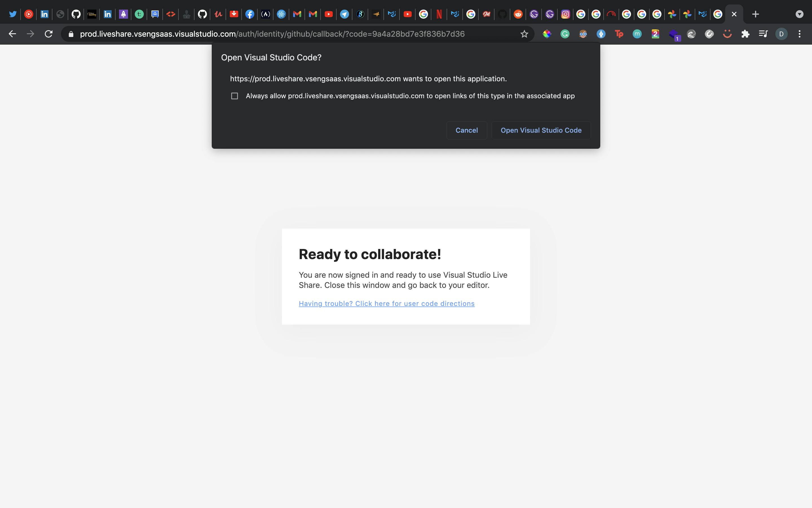Open a new tab with plus button

755,14
